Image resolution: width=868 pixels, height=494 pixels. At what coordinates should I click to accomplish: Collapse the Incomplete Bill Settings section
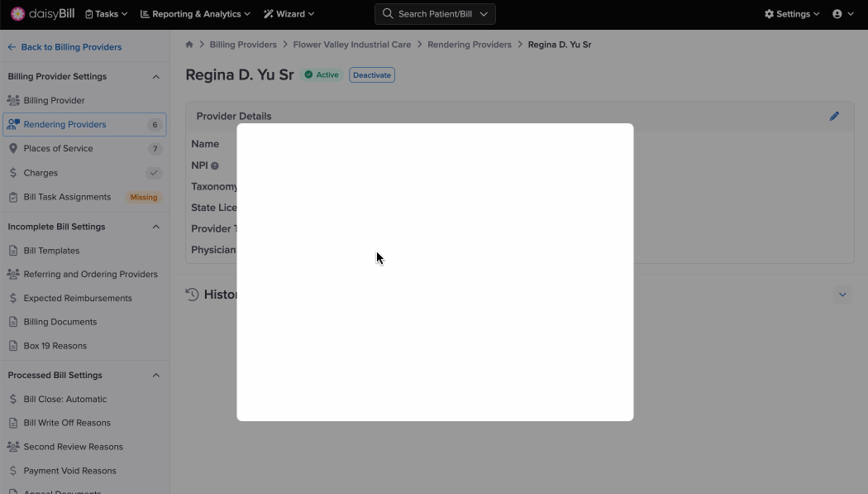155,227
